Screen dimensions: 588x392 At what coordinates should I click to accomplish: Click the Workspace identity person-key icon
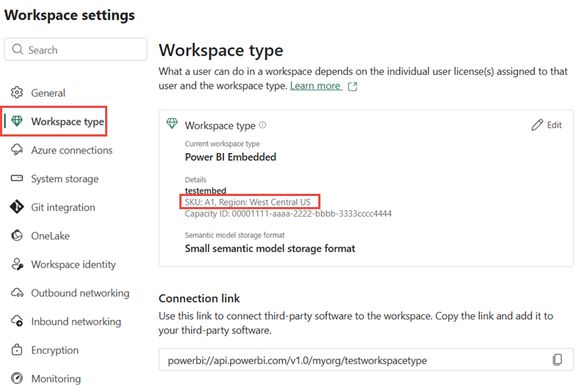point(17,264)
